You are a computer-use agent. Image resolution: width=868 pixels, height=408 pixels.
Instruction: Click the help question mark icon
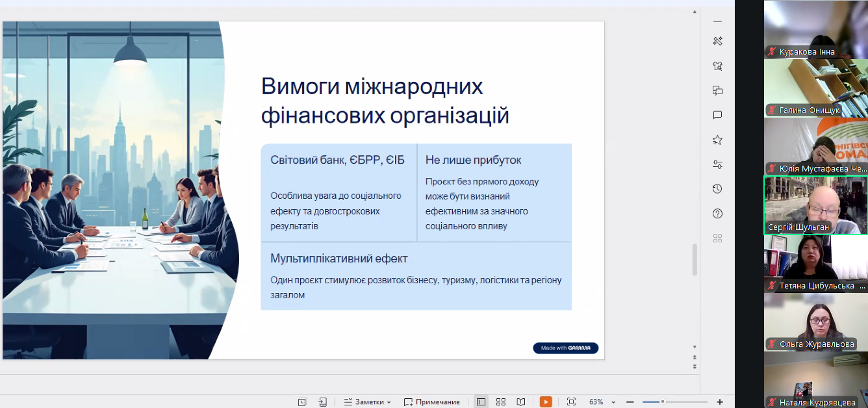(717, 214)
